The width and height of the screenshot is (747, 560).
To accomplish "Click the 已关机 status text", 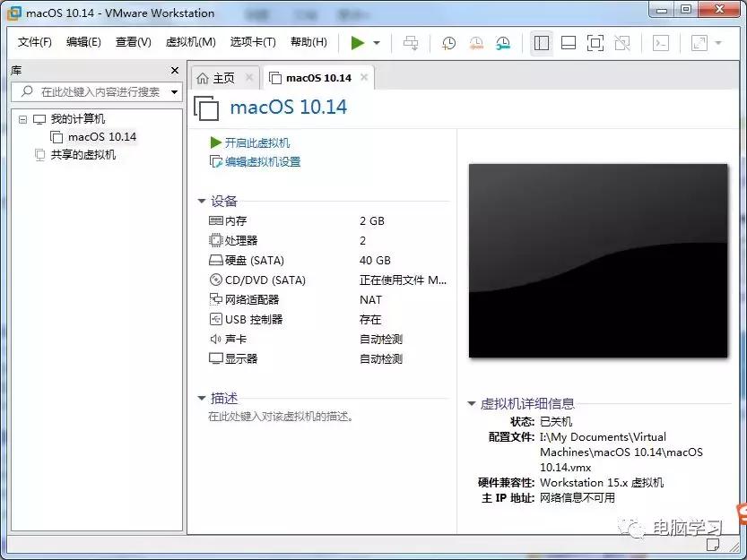I will (x=556, y=422).
